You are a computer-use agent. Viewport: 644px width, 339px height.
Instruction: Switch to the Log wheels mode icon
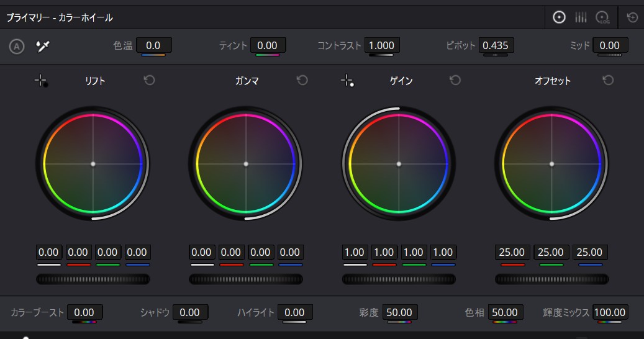(602, 17)
